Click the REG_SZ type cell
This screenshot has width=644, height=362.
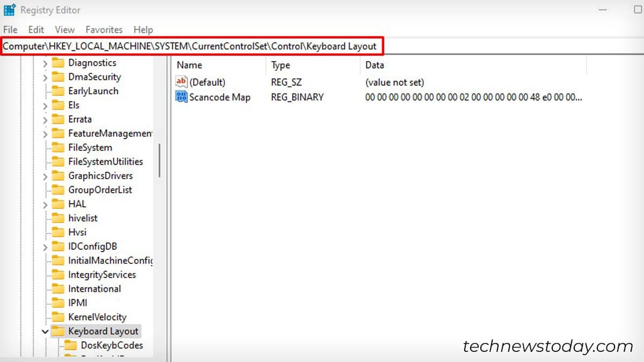[286, 83]
